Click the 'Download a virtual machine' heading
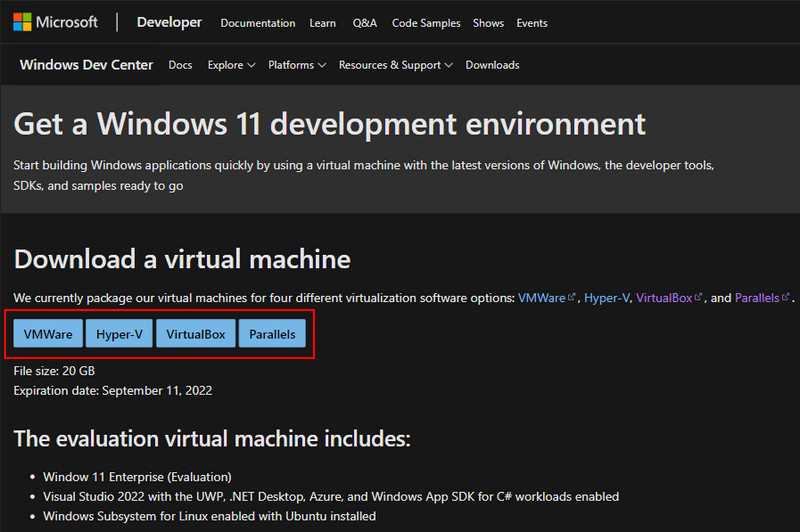 click(x=182, y=259)
